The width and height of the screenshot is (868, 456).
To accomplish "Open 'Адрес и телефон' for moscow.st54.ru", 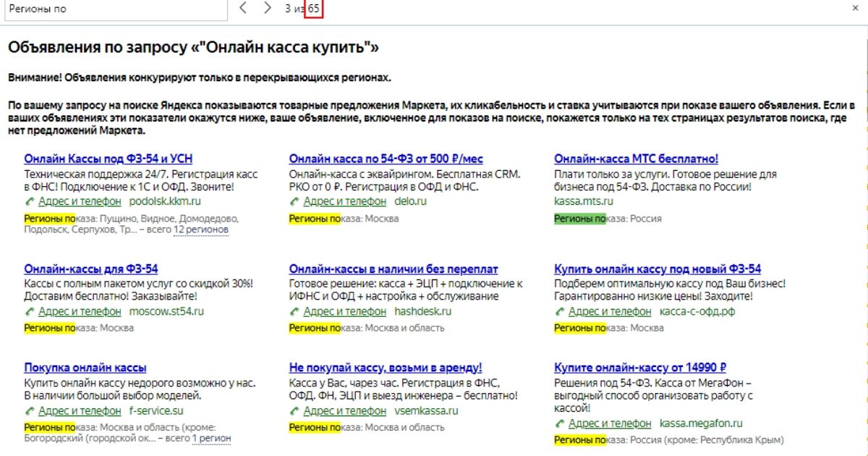I will [x=80, y=312].
